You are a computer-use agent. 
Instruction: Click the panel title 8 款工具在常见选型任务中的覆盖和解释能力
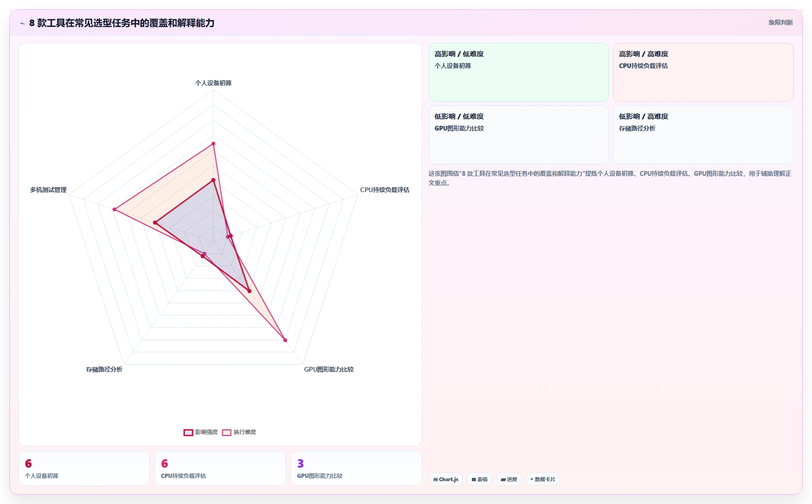pyautogui.click(x=122, y=23)
